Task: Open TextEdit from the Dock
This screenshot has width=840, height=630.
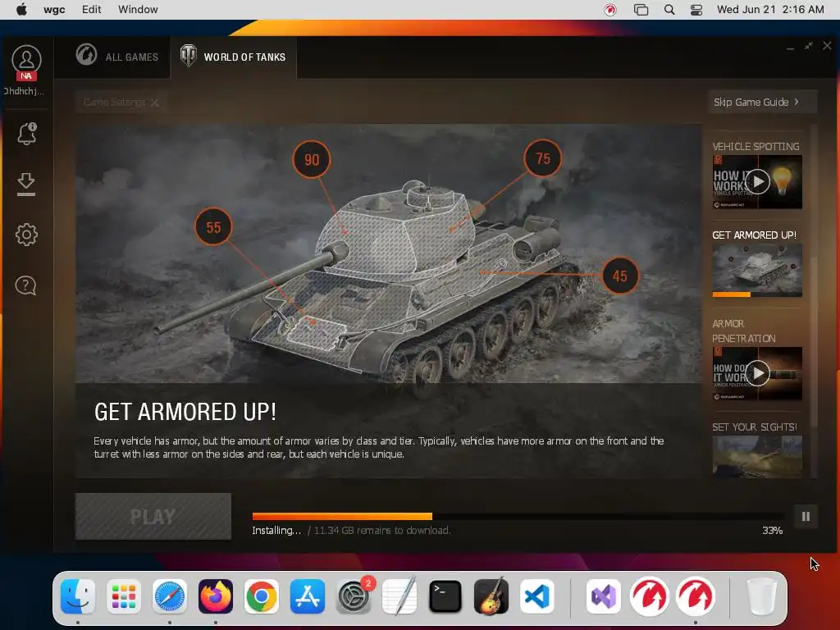Action: 399,596
